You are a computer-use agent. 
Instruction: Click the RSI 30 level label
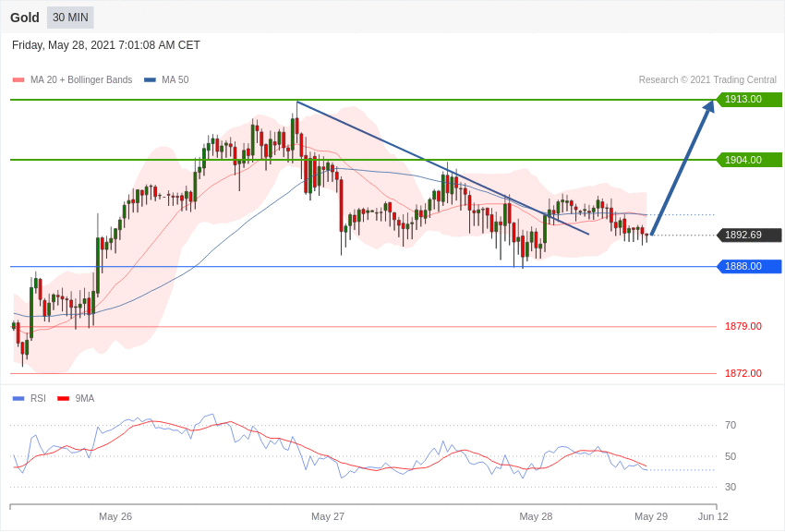pos(731,487)
